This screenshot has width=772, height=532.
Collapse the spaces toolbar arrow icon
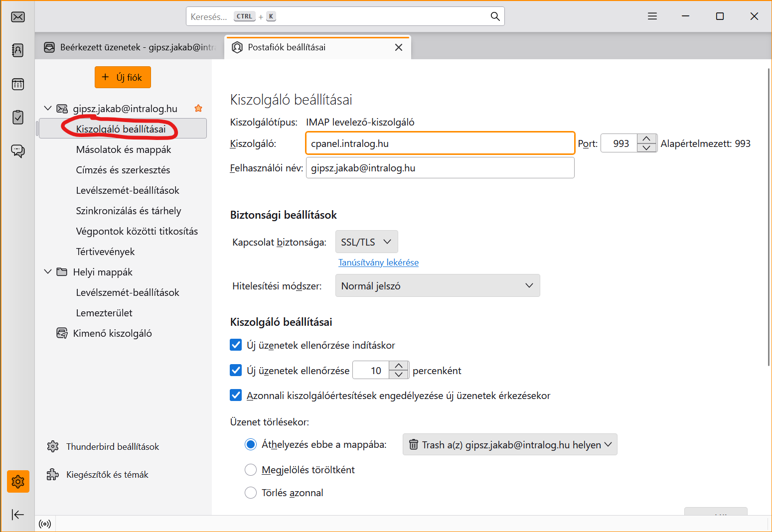point(18,515)
